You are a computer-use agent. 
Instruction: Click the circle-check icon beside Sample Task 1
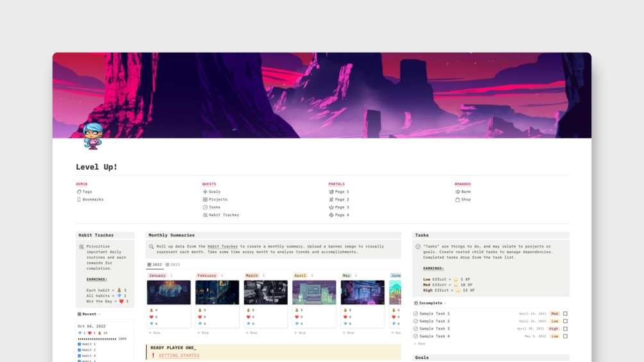[x=416, y=313]
